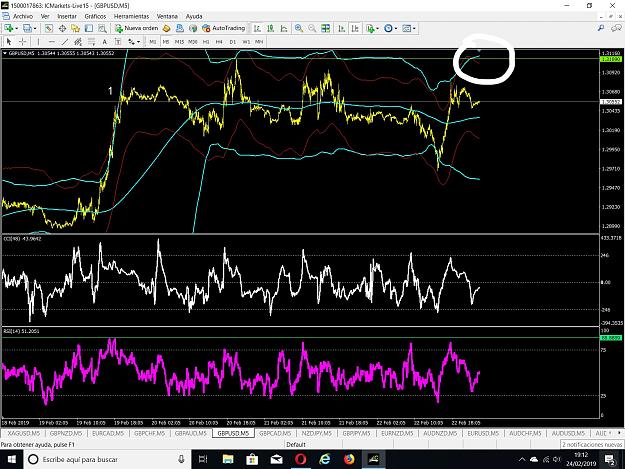Switch to M30 timeframe
The height and width of the screenshot is (469, 625).
point(193,41)
